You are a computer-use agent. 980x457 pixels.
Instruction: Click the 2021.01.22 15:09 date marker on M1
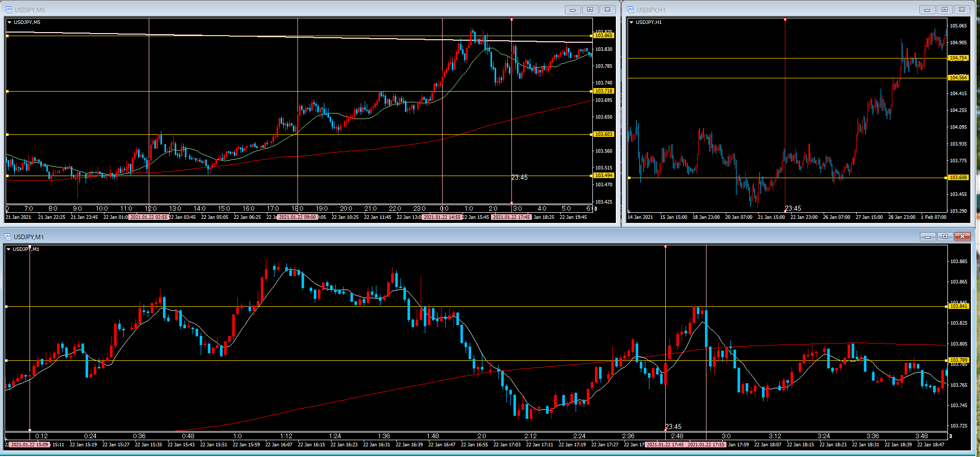click(30, 445)
